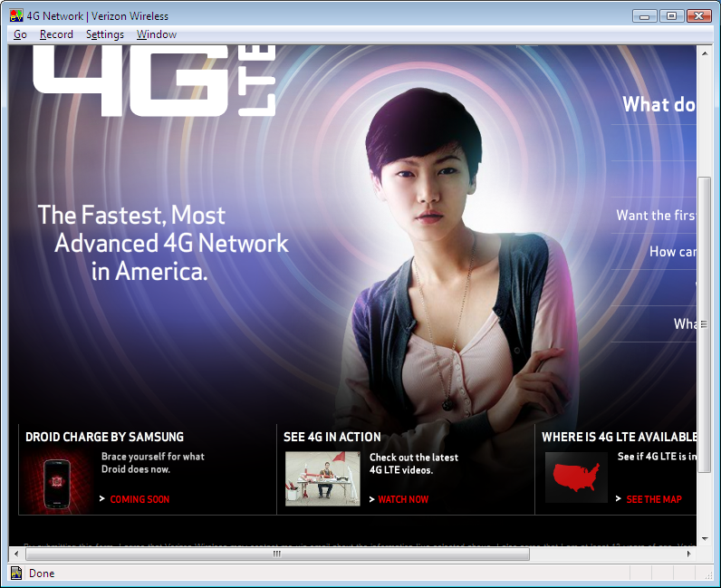The image size is (721, 588).
Task: Click DROID CHARGE BY SAMSUNG heading
Action: 104,437
